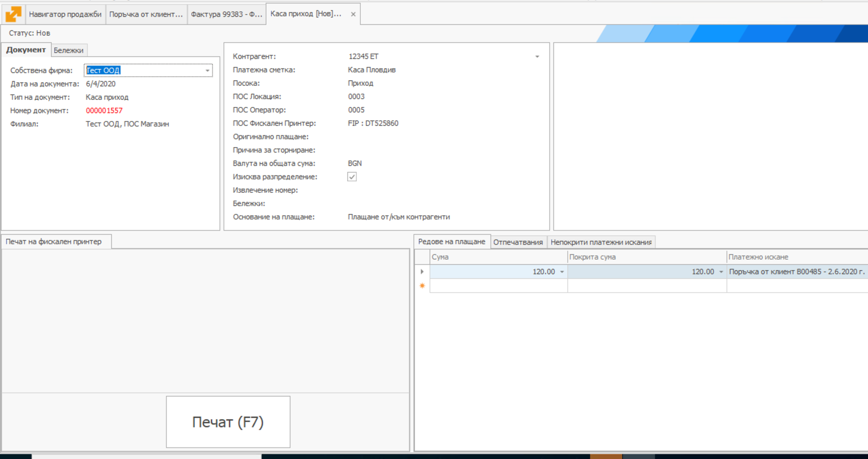The image size is (868, 459).
Task: Open the Отпечатвания tab
Action: pyautogui.click(x=518, y=242)
